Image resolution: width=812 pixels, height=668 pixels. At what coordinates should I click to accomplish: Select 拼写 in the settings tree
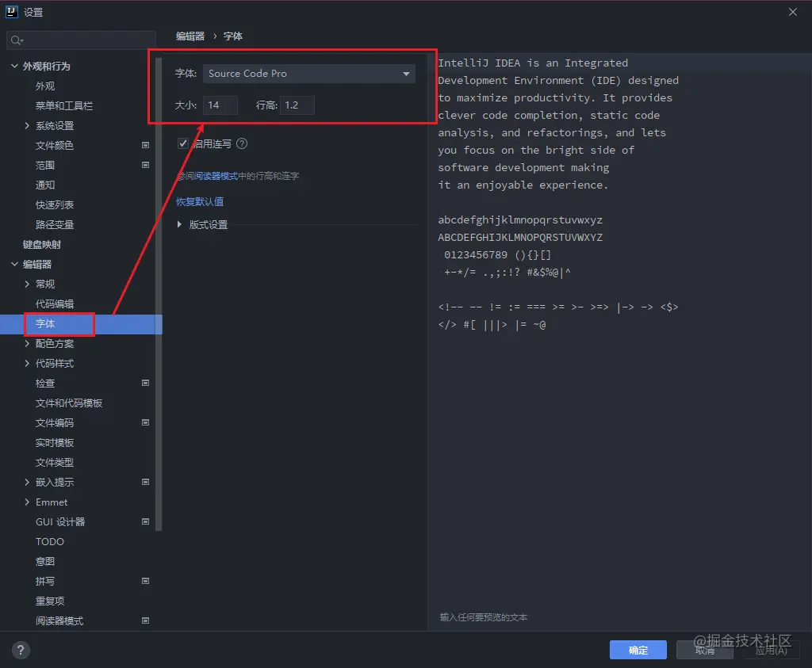pos(45,581)
